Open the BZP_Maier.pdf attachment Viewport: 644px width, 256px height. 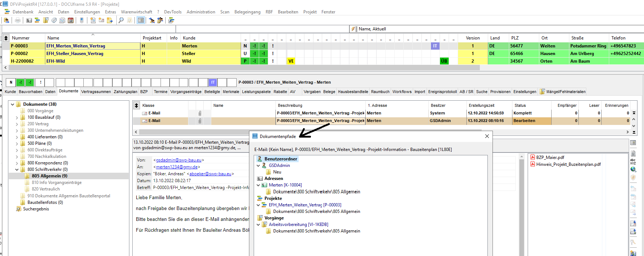(550, 158)
